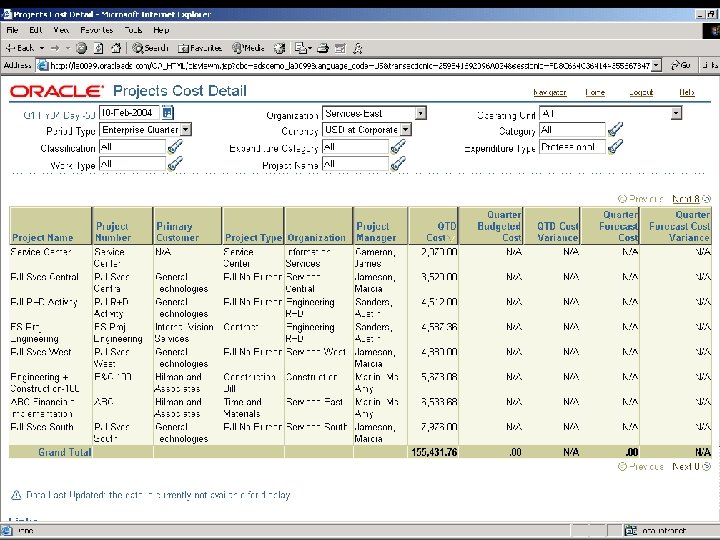Screen dimensions: 720x540
Task: Open the Media toolbar button
Action: [x=248, y=48]
